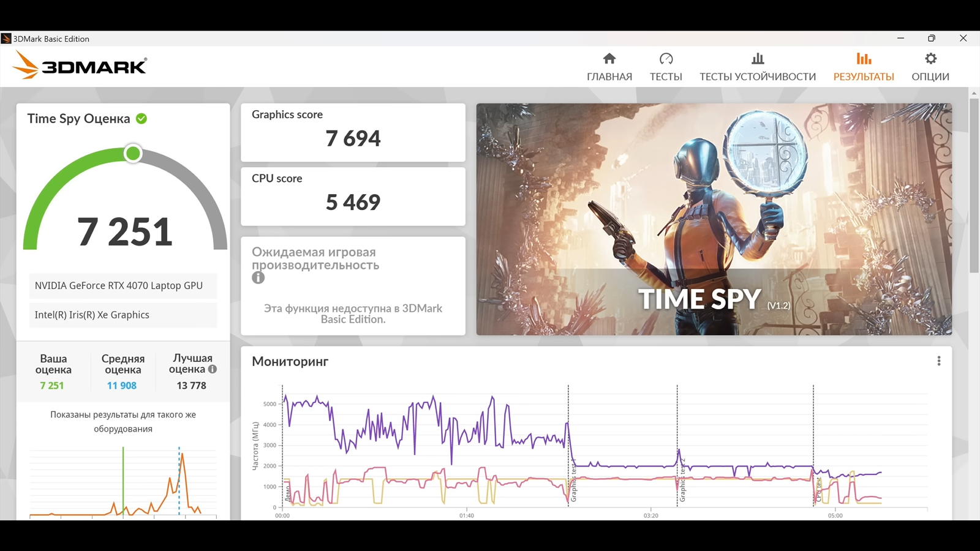Open the Tests (ТЕСТЫ) gauge icon
The image size is (980, 551).
666,59
